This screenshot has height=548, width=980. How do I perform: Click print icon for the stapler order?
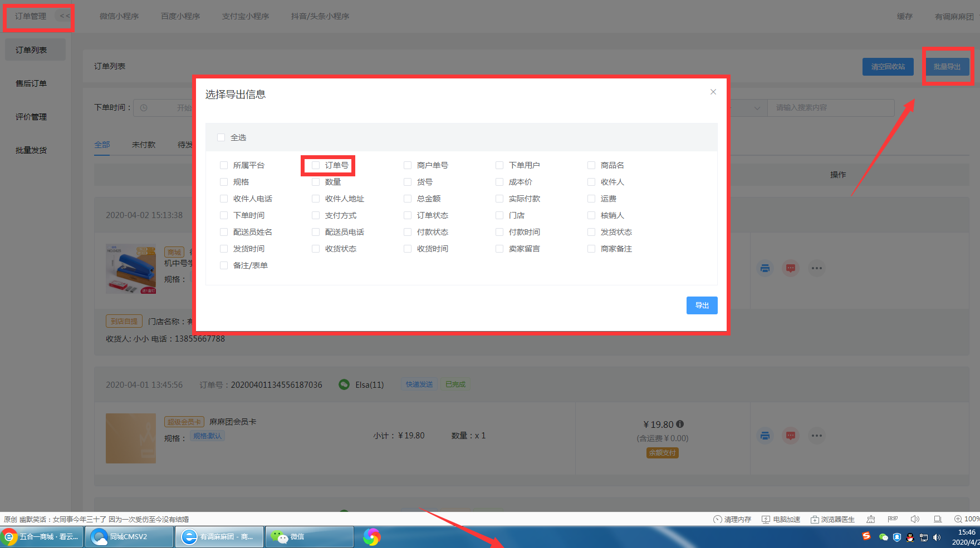[765, 268]
